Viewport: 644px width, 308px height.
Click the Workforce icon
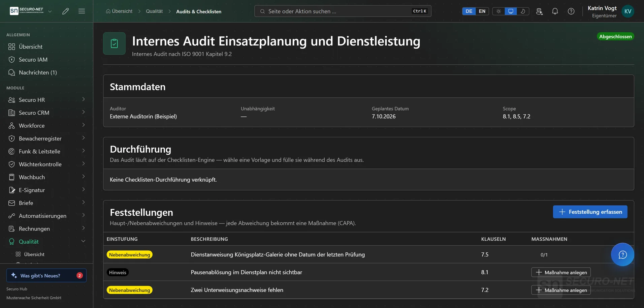(x=12, y=125)
